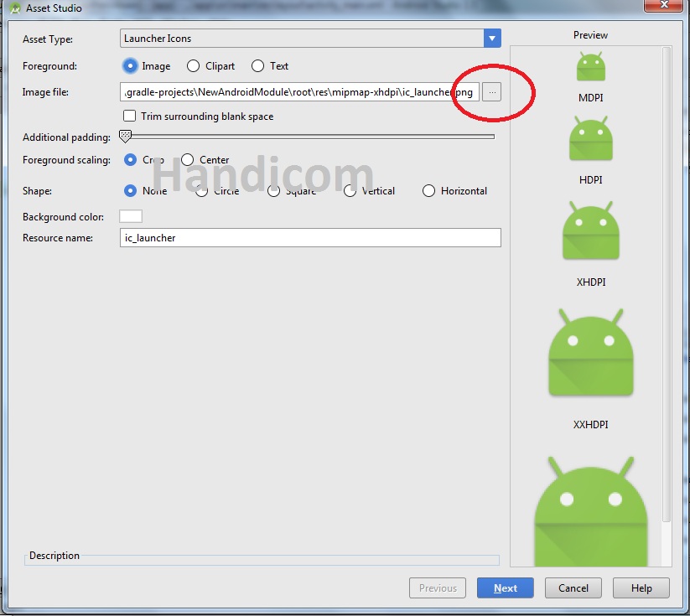Select the Vertical shape option
690x616 pixels.
[x=350, y=191]
